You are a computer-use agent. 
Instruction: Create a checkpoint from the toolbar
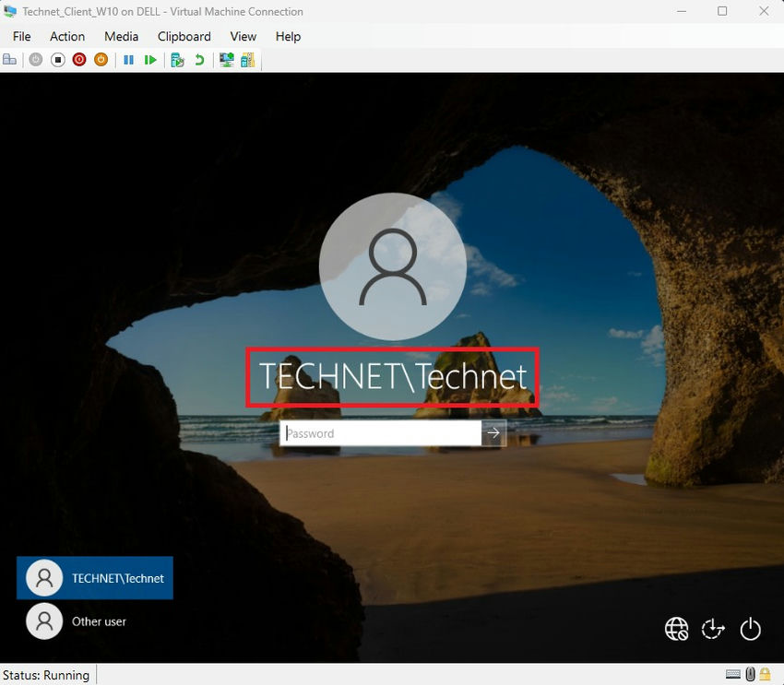(x=177, y=60)
